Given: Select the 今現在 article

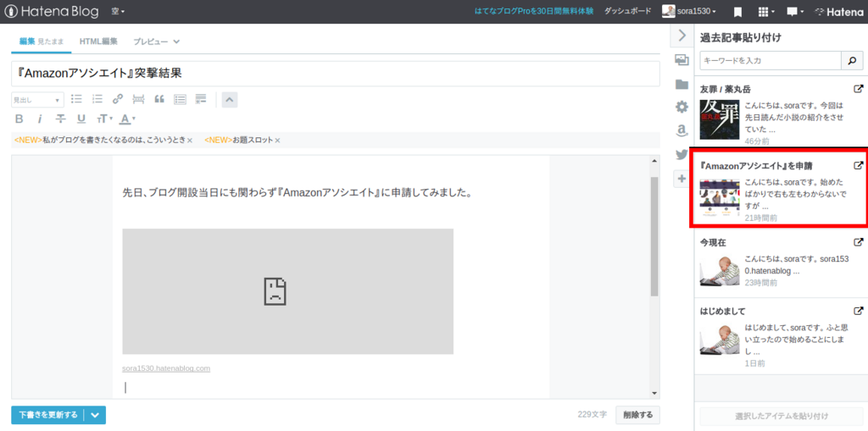Looking at the screenshot, I should click(781, 263).
